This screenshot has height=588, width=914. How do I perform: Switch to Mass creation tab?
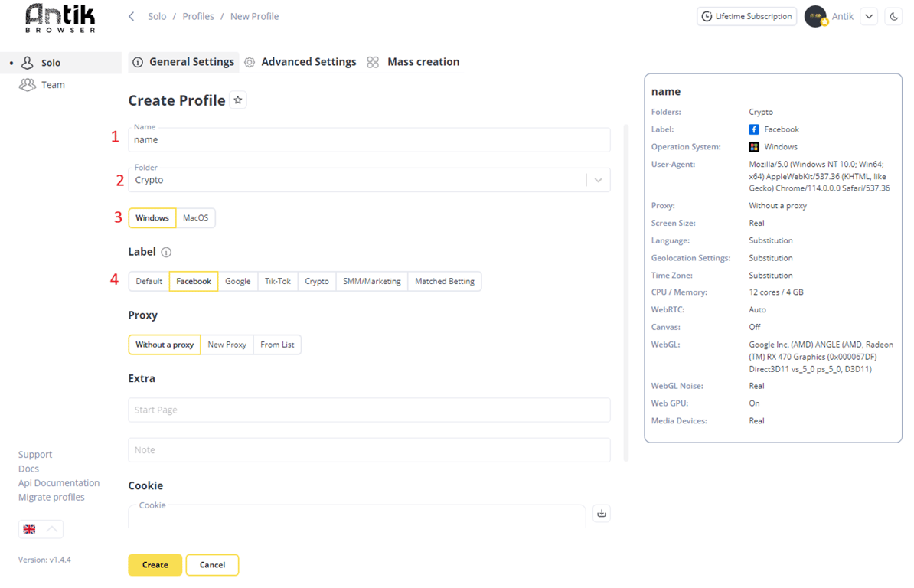pos(413,62)
